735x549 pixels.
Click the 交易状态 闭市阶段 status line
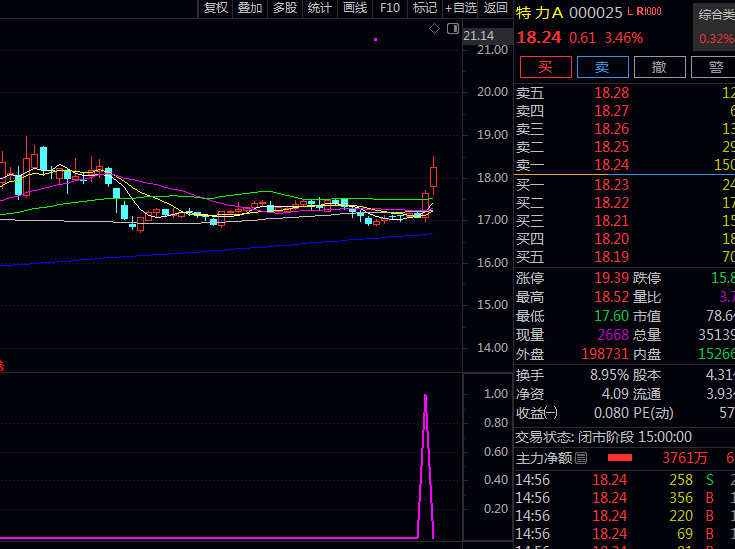point(604,437)
